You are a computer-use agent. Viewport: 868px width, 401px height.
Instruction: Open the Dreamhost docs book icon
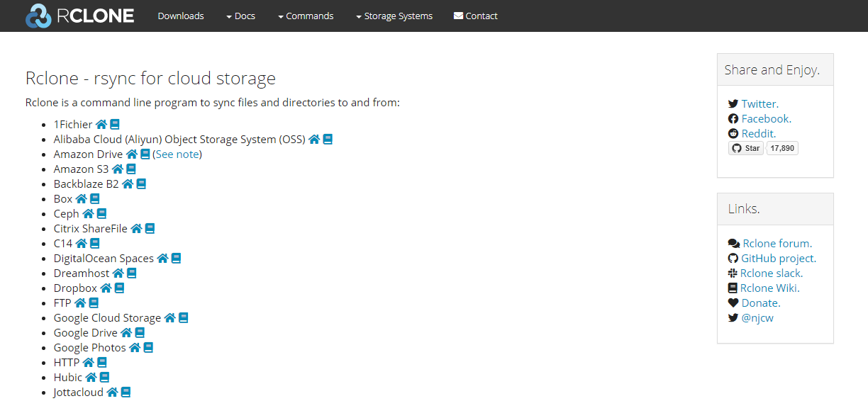[x=131, y=273]
